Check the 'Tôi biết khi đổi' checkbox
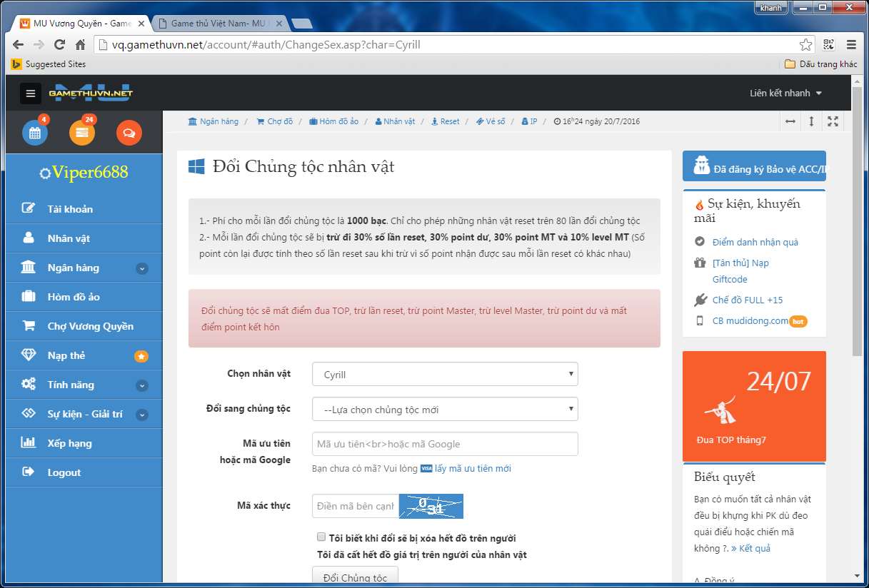869x588 pixels. point(321,537)
